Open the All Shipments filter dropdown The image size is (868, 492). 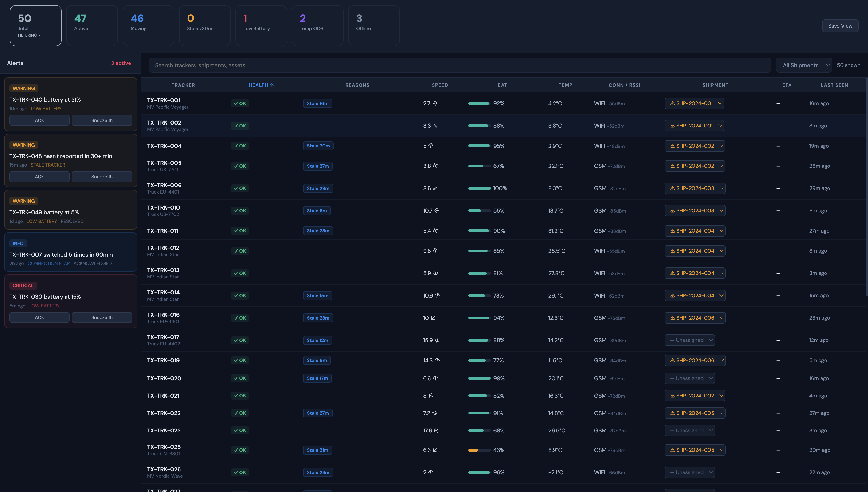pos(804,65)
